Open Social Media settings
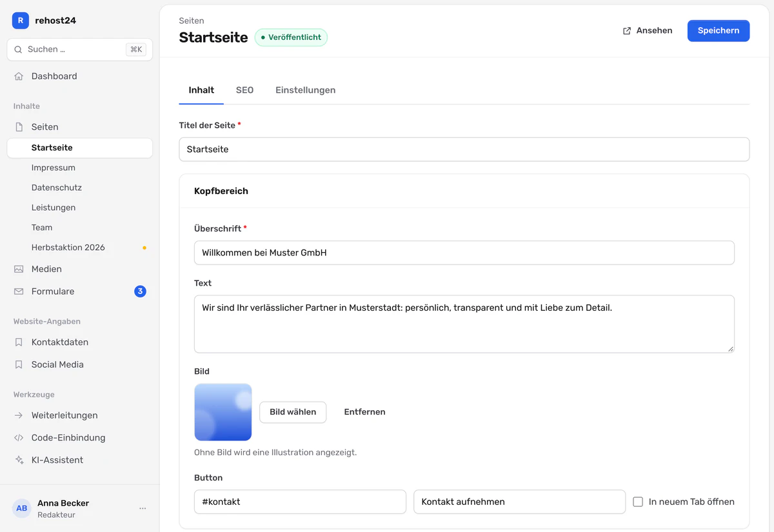 (x=80, y=364)
